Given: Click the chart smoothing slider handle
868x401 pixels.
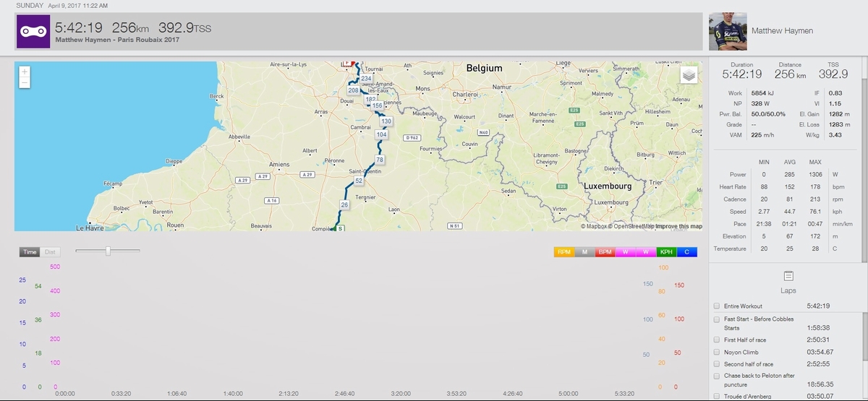Looking at the screenshot, I should 108,251.
